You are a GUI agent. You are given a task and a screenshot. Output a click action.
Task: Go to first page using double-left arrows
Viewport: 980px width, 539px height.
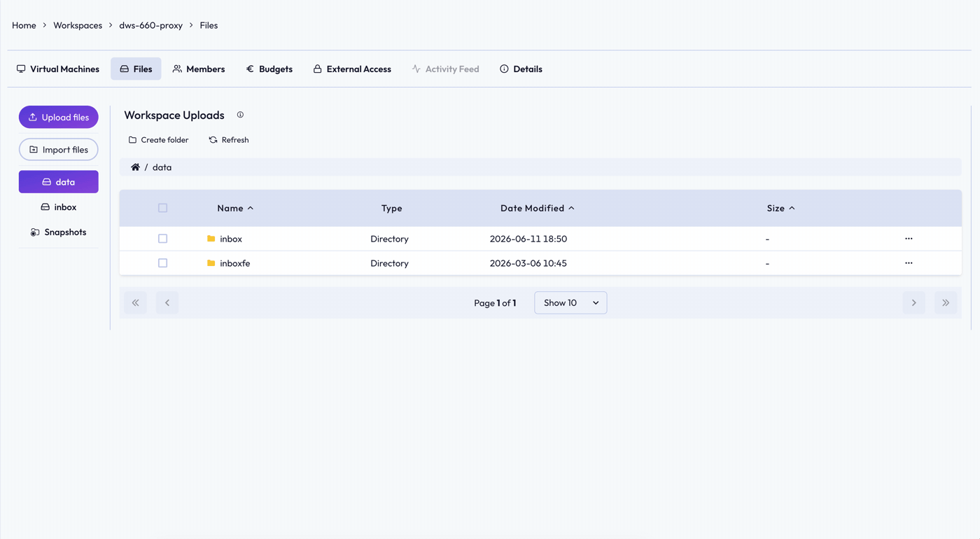pos(136,303)
